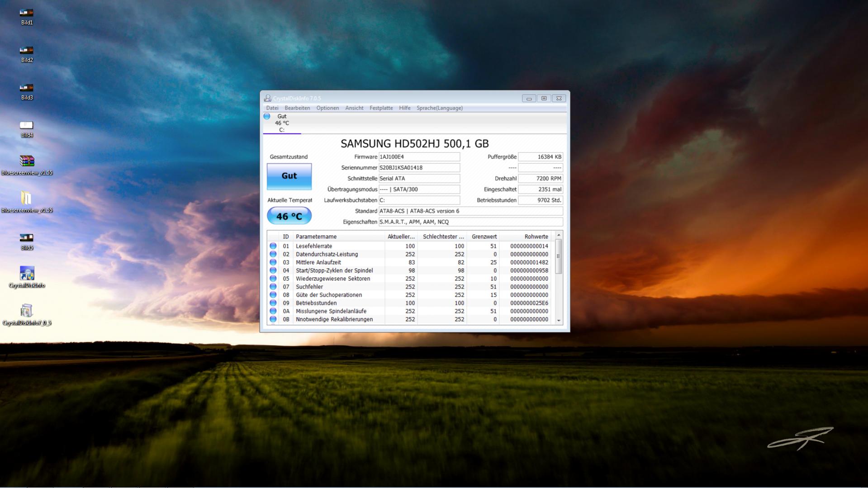
Task: Open the Ansicht menu
Action: [354, 108]
